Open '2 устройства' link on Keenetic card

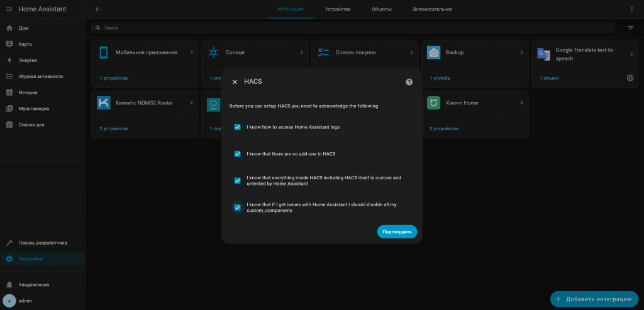pos(114,128)
